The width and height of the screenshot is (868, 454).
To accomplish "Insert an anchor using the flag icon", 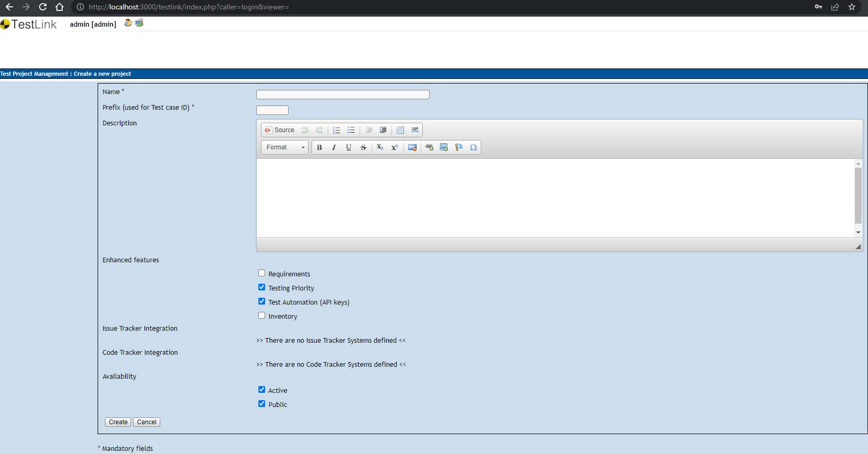I will click(x=459, y=147).
